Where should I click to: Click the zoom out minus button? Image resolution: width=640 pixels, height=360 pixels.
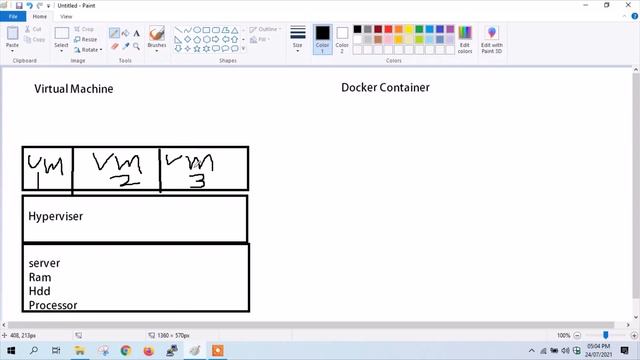(x=577, y=336)
